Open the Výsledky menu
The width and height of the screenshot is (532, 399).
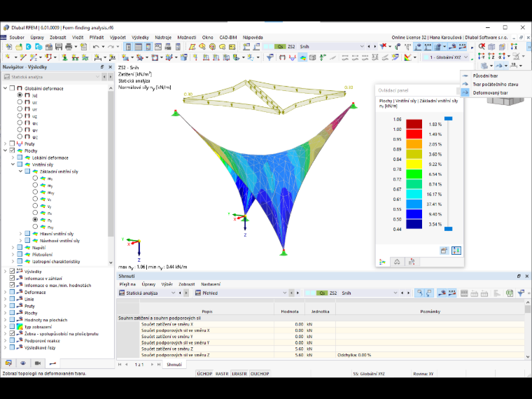pyautogui.click(x=140, y=37)
